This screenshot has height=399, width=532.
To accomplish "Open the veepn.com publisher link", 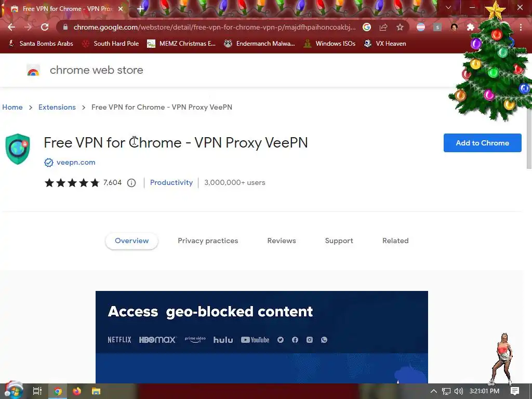I will [76, 162].
